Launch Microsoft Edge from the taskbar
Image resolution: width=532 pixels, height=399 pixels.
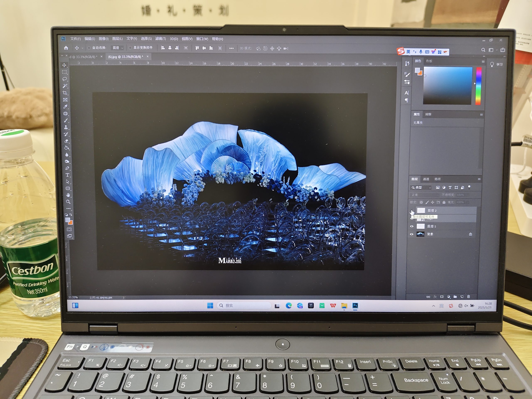[289, 305]
